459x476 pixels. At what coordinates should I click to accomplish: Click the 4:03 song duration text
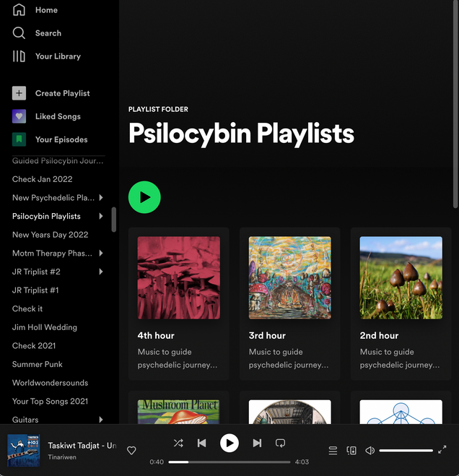pos(302,462)
